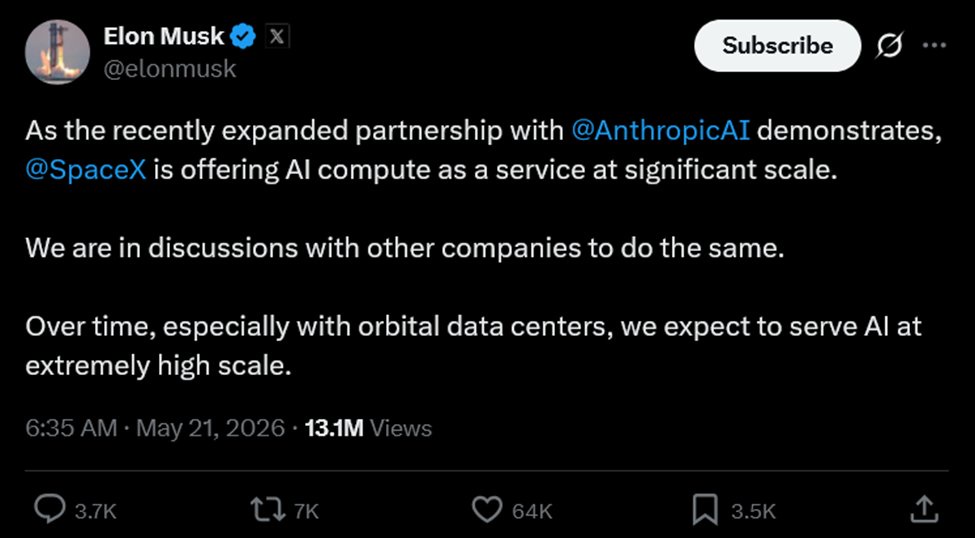Open the @SpaceX mention link
The width and height of the screenshot is (975, 538).
pyautogui.click(x=86, y=170)
